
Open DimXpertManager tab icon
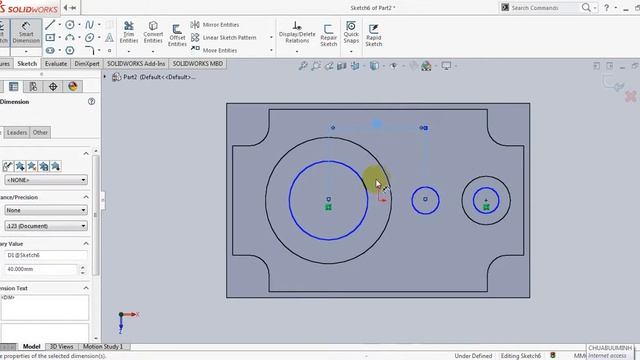tap(53, 87)
